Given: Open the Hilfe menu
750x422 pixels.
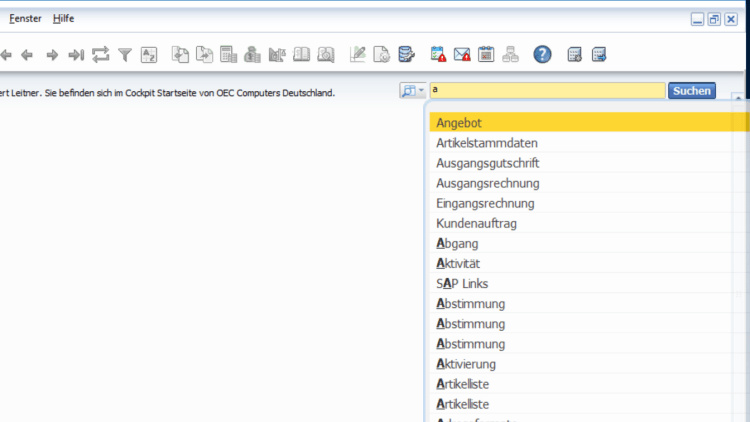Looking at the screenshot, I should [63, 19].
